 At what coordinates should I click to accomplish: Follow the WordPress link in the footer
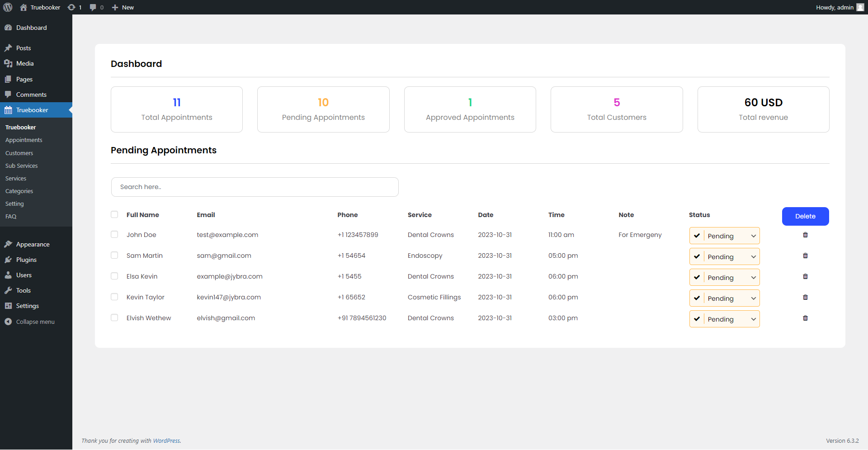pos(166,441)
